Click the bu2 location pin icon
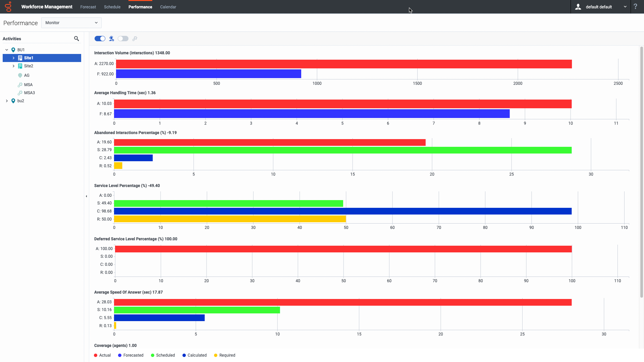The height and width of the screenshot is (362, 644). pos(13,100)
